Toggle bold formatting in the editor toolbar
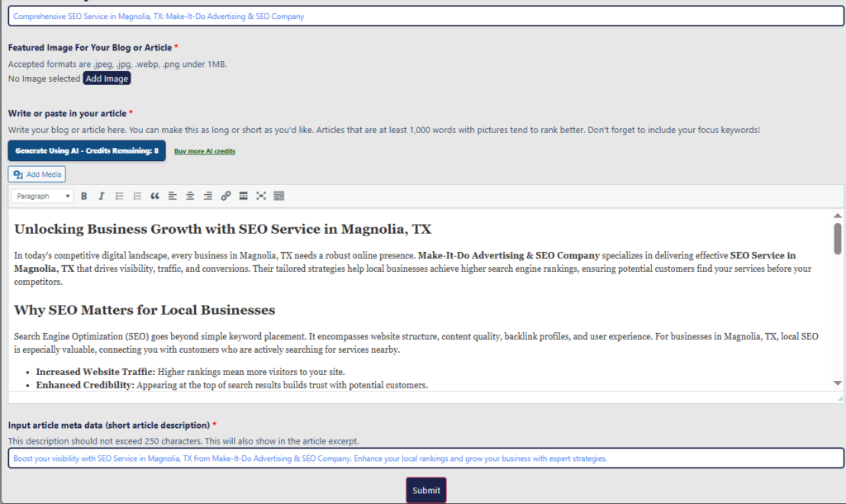846x504 pixels. pyautogui.click(x=84, y=196)
